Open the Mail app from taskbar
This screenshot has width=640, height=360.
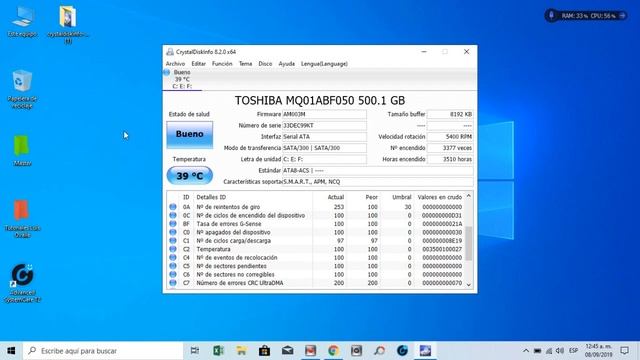pyautogui.click(x=287, y=351)
